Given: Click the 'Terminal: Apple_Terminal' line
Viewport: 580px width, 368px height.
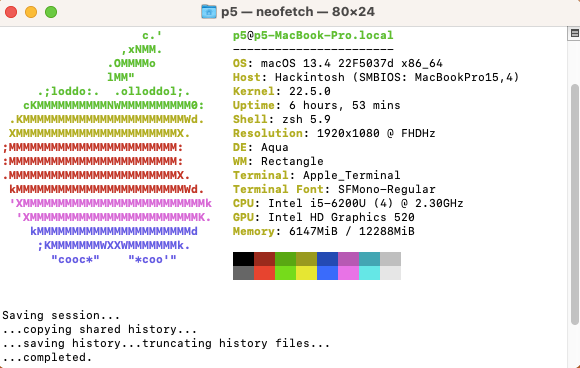Looking at the screenshot, I should [317, 175].
